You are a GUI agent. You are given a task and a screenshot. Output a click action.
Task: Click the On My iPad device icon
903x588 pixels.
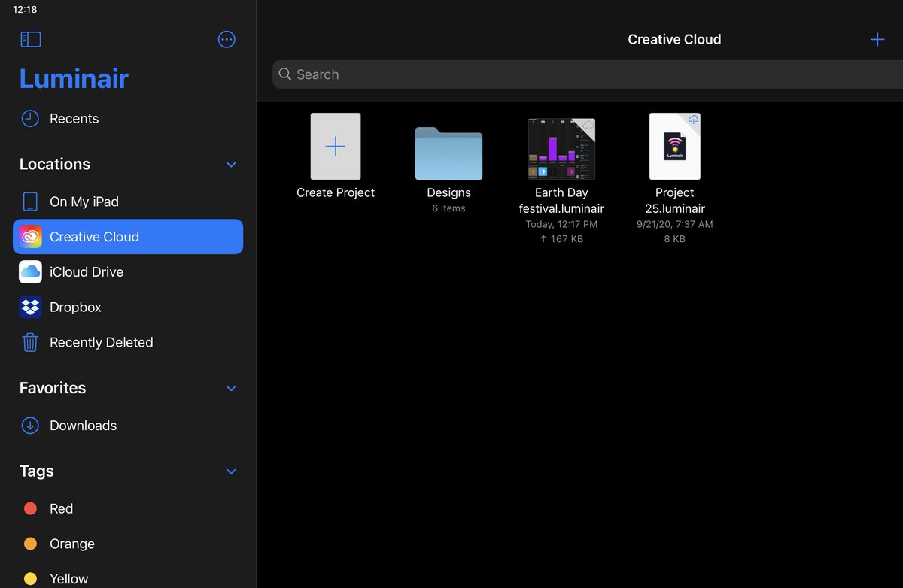click(x=30, y=202)
